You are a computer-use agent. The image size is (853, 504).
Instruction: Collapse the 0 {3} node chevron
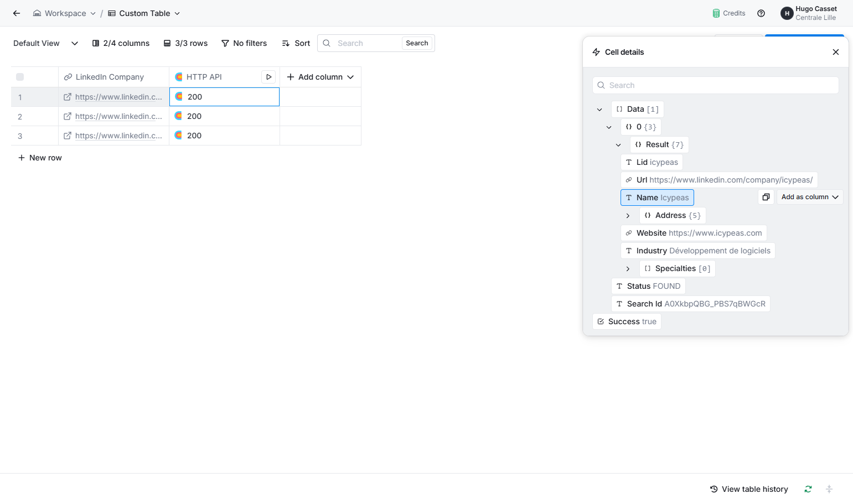pos(609,127)
